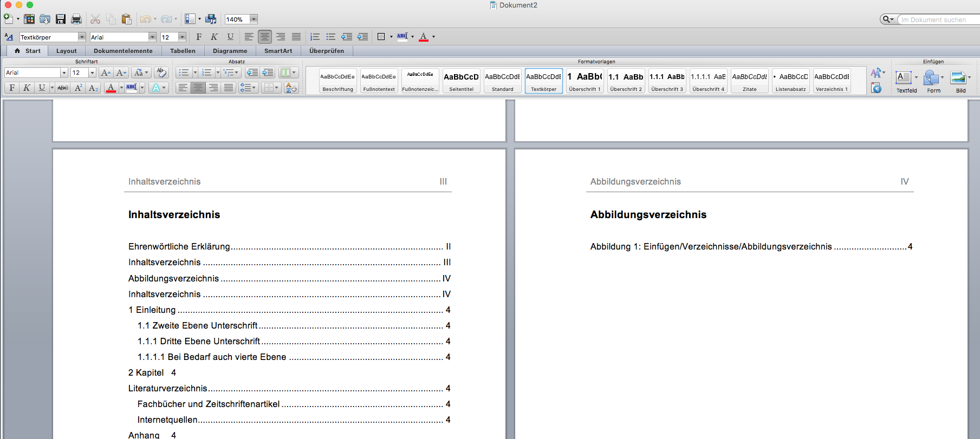The image size is (980, 439).
Task: Toggle bold (F) in the formatting toolbar
Action: point(199,37)
